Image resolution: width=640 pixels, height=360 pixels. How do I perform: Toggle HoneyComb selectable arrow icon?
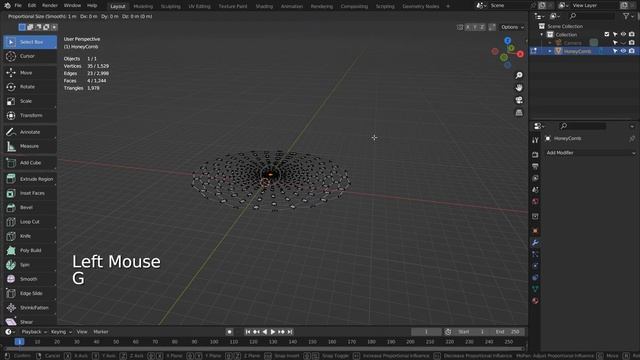click(615, 51)
